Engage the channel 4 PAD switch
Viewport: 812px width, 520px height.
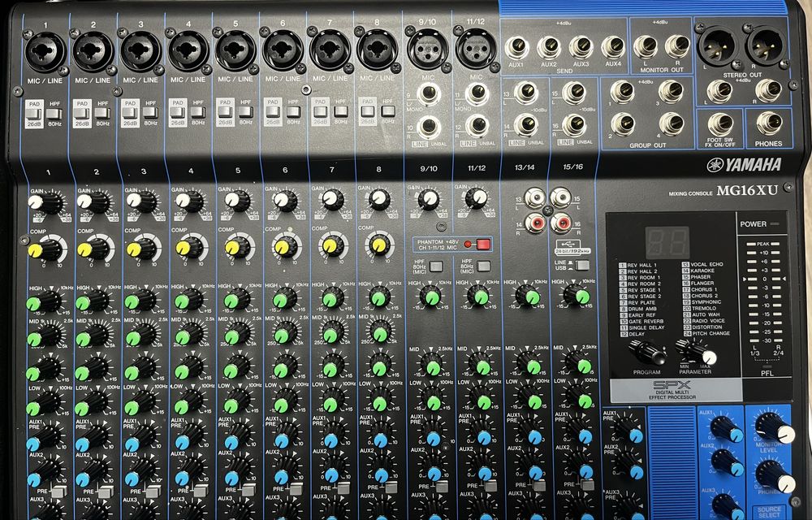[x=178, y=112]
